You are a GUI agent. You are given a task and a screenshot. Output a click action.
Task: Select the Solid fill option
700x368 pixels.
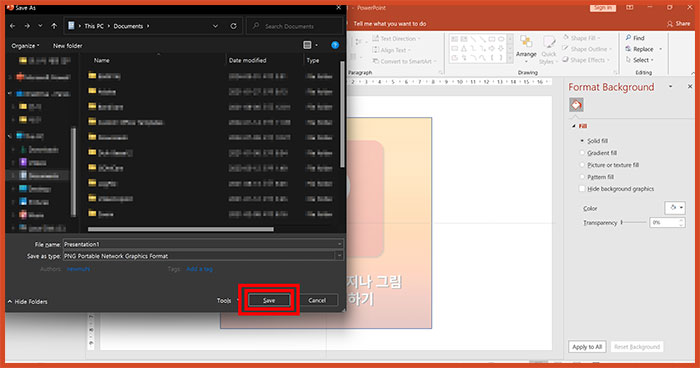click(594, 141)
